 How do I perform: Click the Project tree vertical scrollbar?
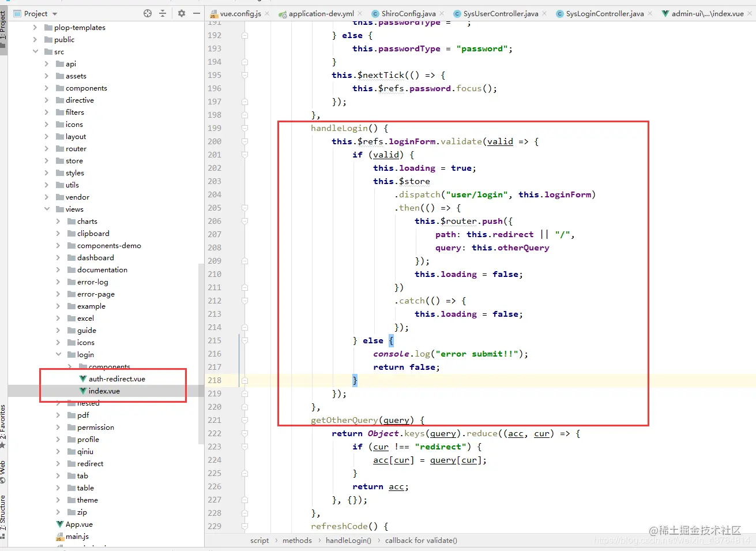click(201, 353)
